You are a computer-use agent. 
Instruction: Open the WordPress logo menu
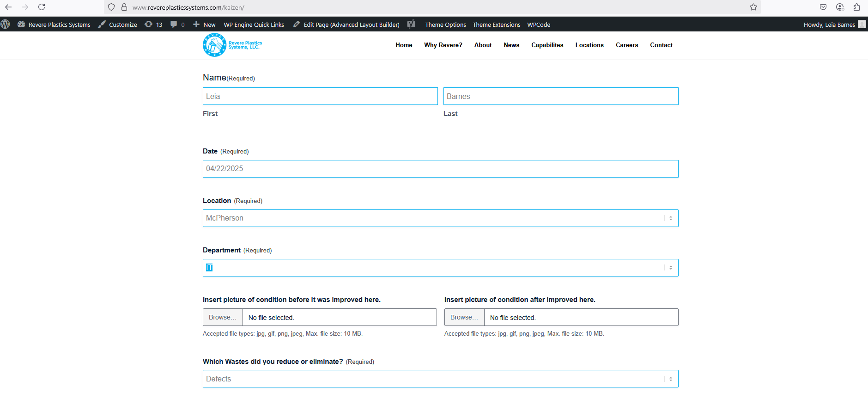(x=6, y=25)
